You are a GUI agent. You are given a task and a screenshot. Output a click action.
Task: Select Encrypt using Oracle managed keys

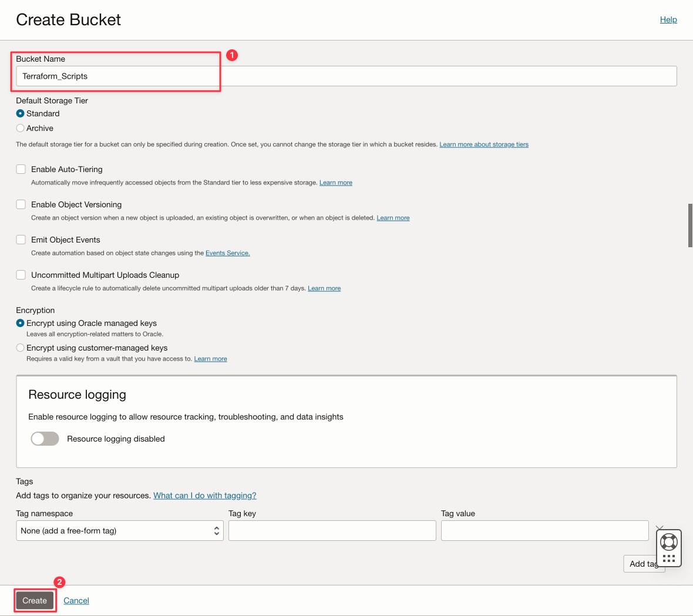pos(21,323)
